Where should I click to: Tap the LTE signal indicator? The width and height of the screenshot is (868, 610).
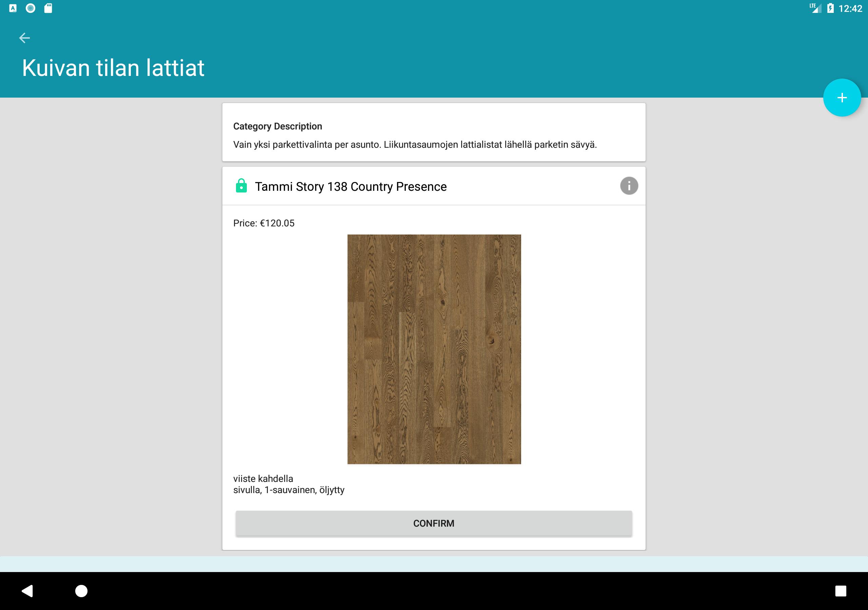point(815,8)
